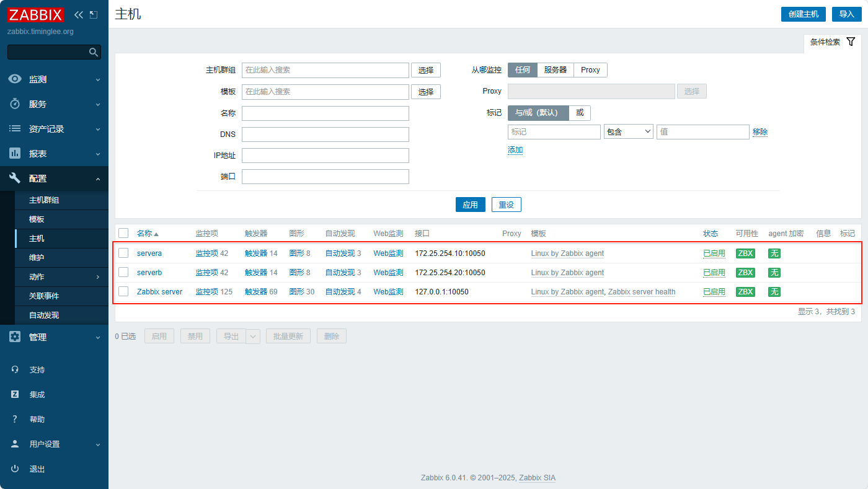Click the 标记 tag name input
This screenshot has height=489, width=868.
point(554,132)
